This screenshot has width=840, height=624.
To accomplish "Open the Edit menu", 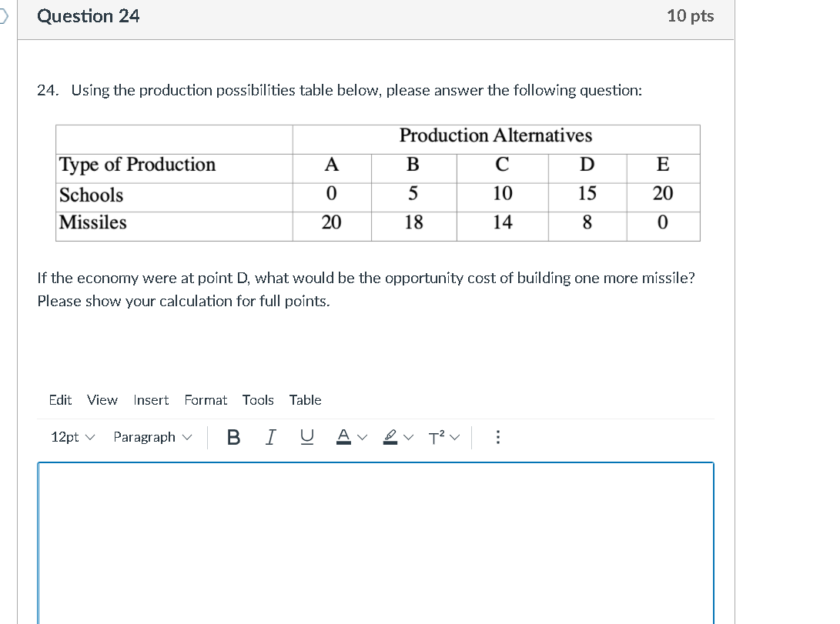I will point(60,400).
